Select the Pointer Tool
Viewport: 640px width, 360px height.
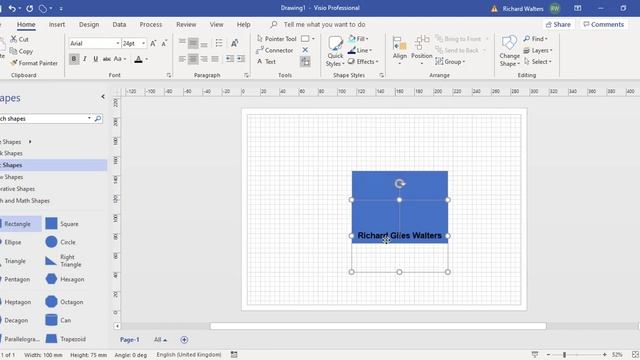276,39
